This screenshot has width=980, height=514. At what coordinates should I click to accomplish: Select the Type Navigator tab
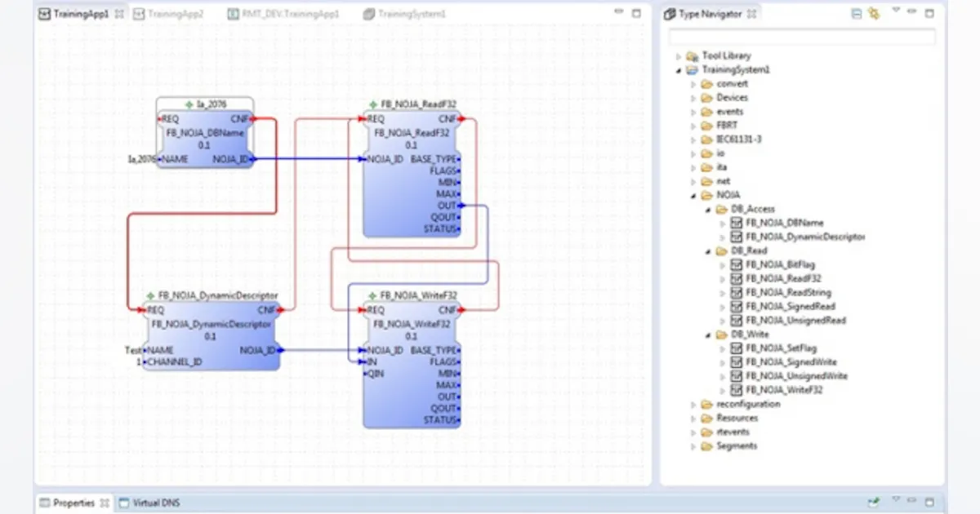710,14
